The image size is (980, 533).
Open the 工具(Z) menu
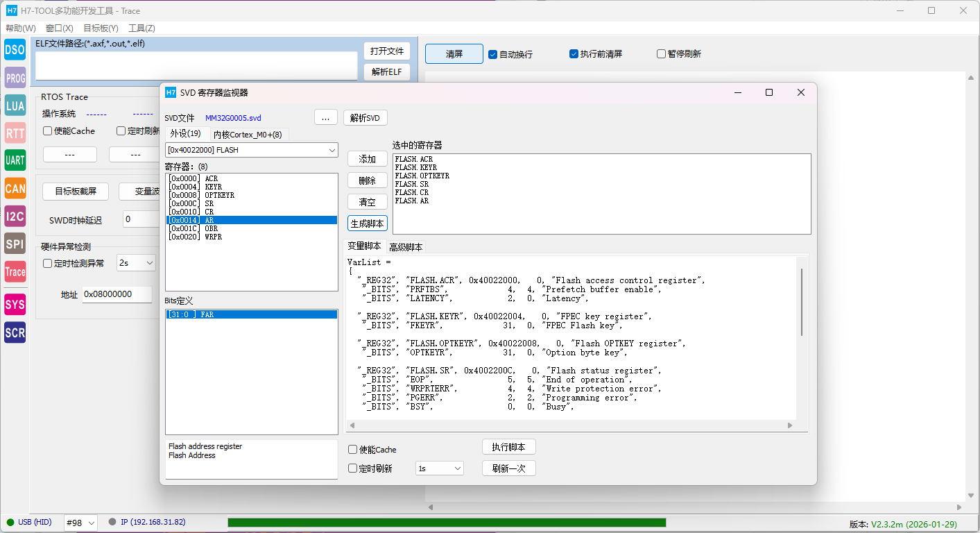(x=141, y=28)
